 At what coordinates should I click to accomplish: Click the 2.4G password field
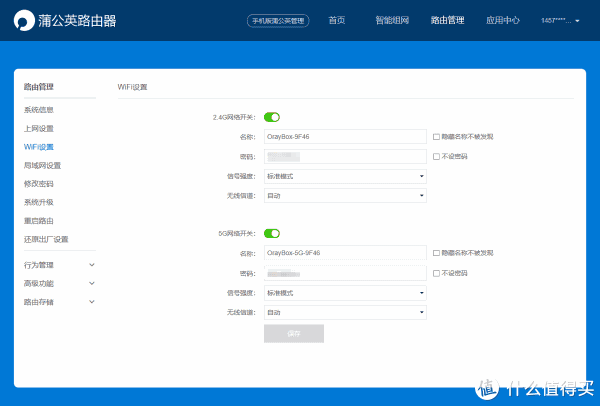coord(345,157)
